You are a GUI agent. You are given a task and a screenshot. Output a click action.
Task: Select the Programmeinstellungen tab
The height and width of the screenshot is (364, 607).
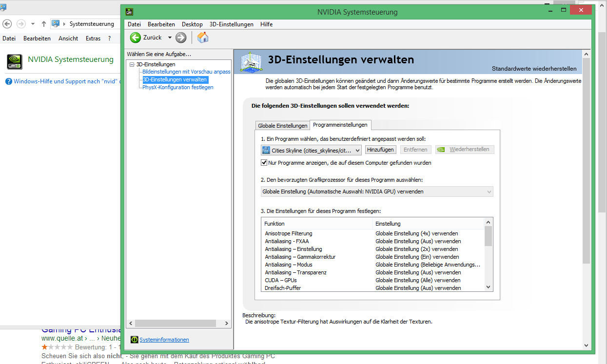(x=340, y=125)
